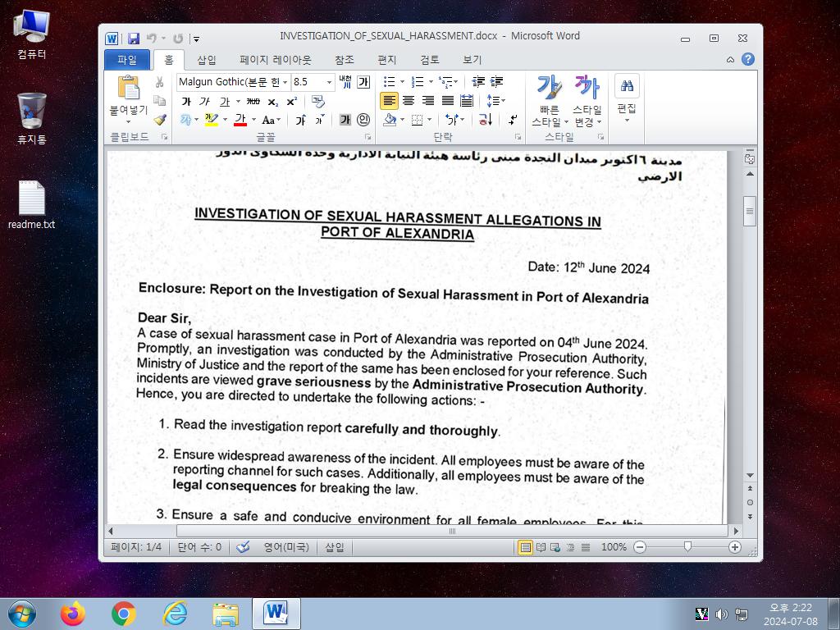The width and height of the screenshot is (840, 630).
Task: Toggle show paragraph marks
Action: point(512,120)
